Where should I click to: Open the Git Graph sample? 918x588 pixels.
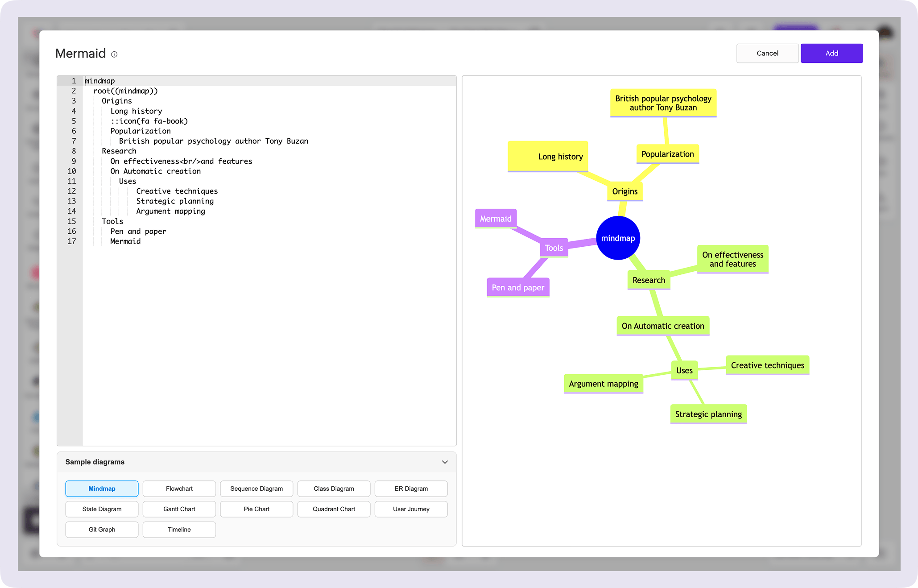click(102, 530)
